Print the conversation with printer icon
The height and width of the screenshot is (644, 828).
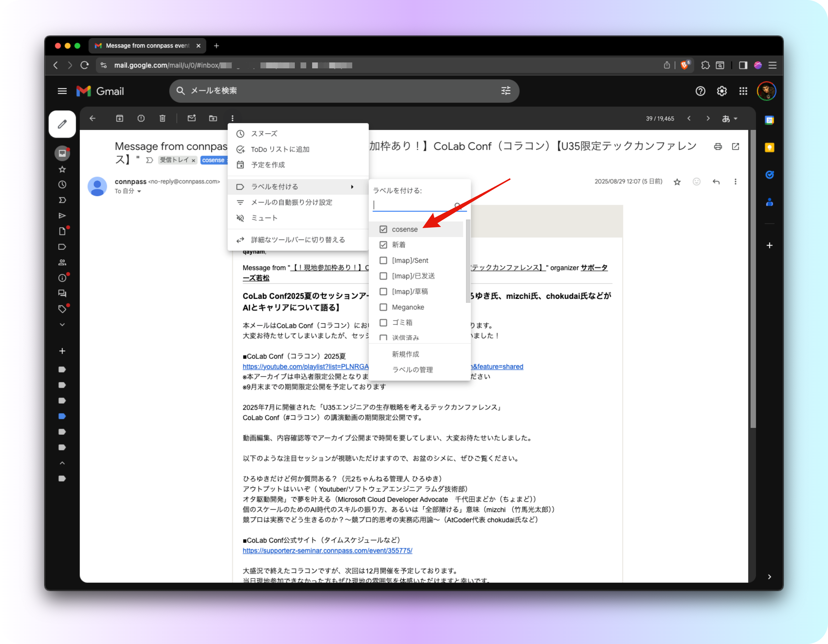(718, 147)
